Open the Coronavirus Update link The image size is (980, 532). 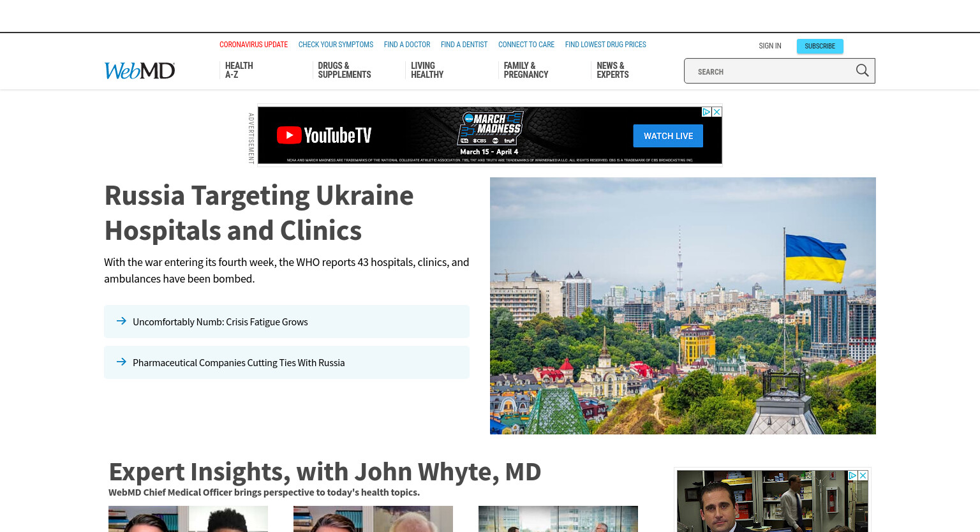[253, 45]
